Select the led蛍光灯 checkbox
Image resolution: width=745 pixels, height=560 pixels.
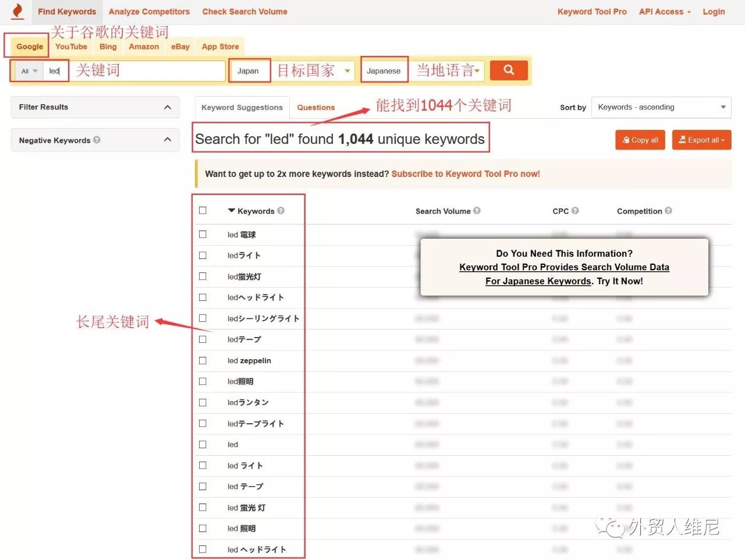coord(203,276)
